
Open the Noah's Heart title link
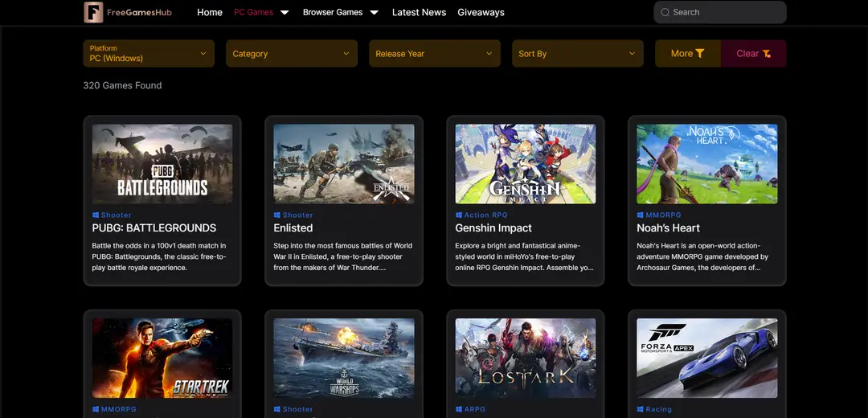coord(668,228)
